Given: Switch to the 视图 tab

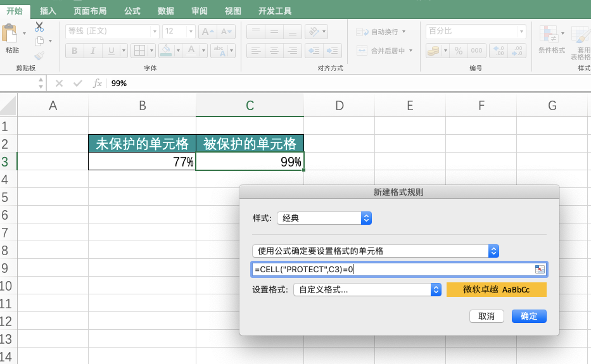Looking at the screenshot, I should click(x=233, y=11).
